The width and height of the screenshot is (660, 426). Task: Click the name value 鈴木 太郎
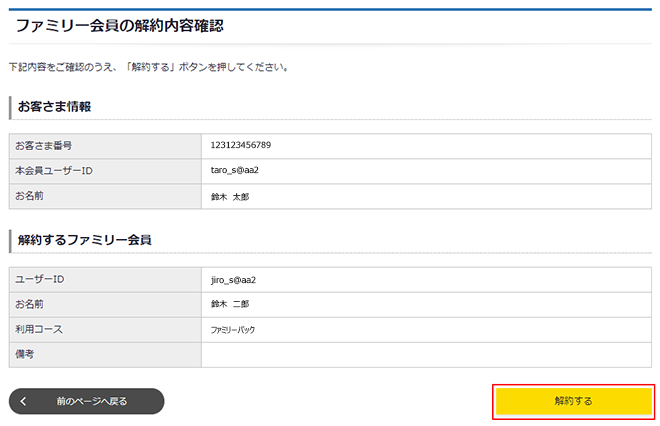[229, 196]
